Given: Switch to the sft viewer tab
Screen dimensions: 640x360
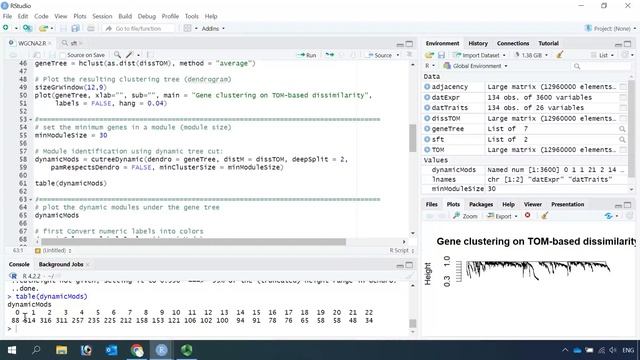Looking at the screenshot, I should pos(72,43).
